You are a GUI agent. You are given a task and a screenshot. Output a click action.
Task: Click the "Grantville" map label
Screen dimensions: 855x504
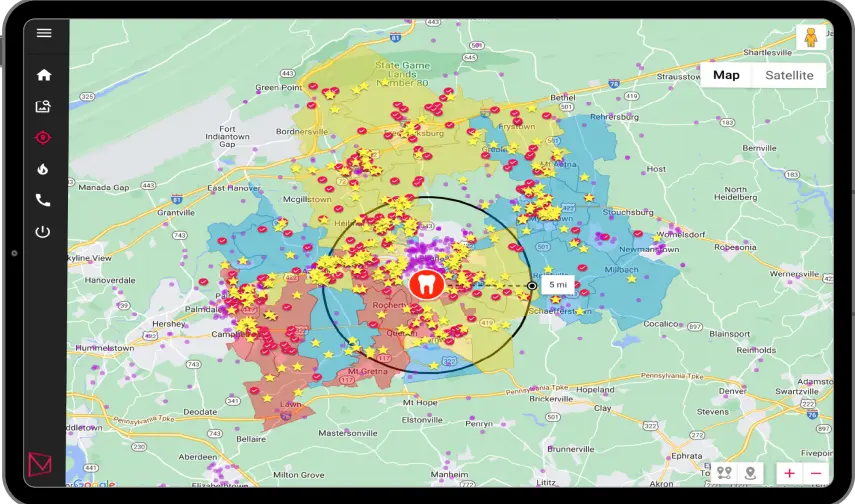pyautogui.click(x=176, y=212)
